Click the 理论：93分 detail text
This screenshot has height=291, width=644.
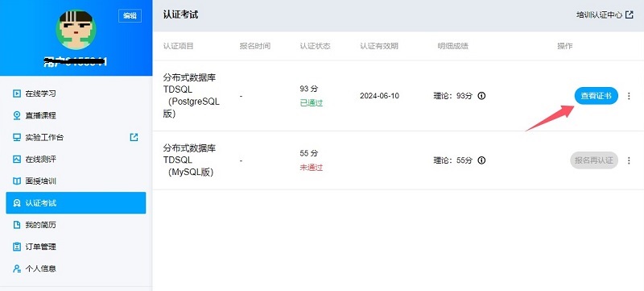453,96
